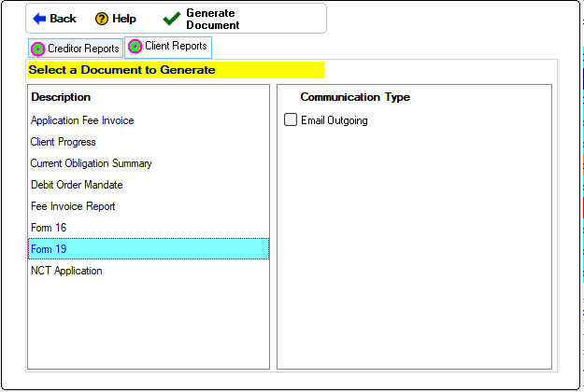Choose the Client Progress document
The width and height of the screenshot is (584, 392).
(x=64, y=142)
